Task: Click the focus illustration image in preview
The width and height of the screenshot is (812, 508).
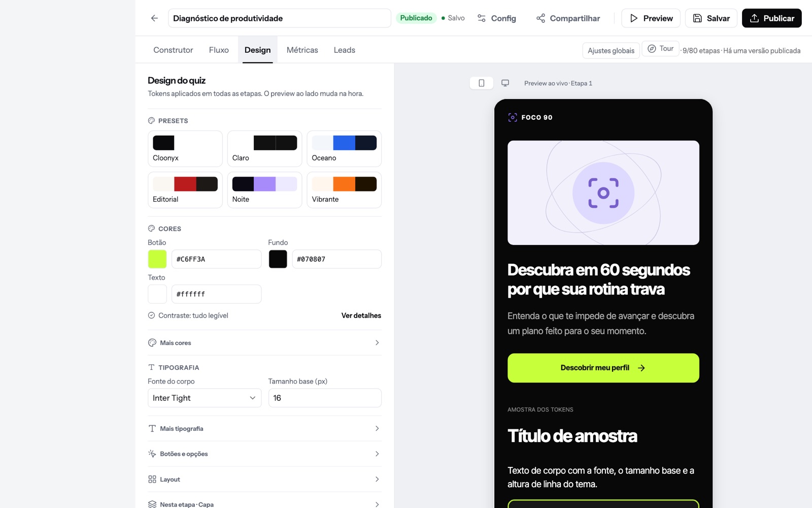Action: click(603, 193)
